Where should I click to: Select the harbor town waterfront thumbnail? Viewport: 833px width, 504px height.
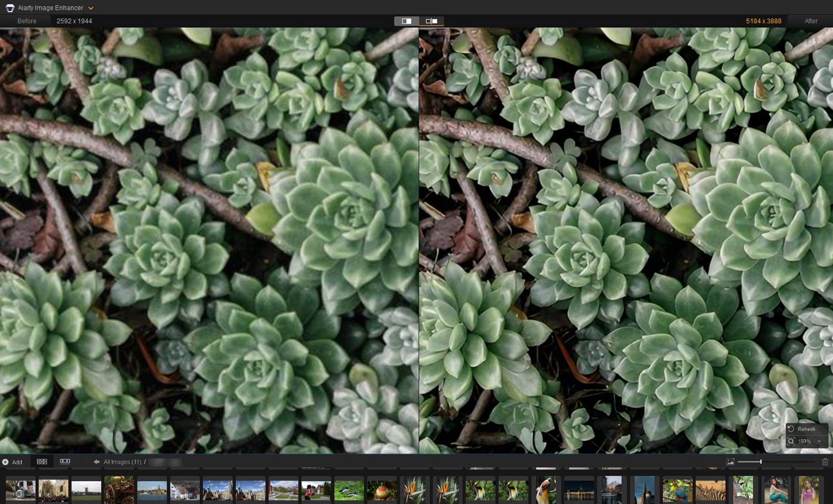tap(152, 490)
